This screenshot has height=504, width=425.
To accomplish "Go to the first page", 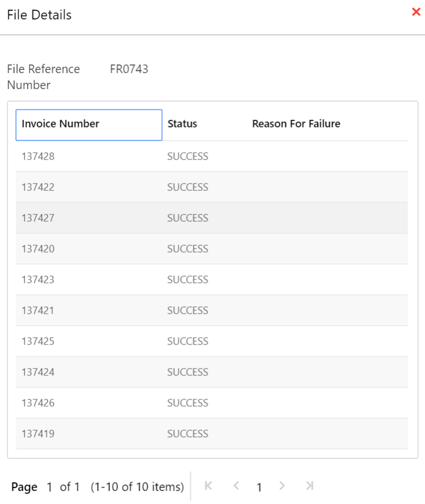I will pyautogui.click(x=209, y=486).
